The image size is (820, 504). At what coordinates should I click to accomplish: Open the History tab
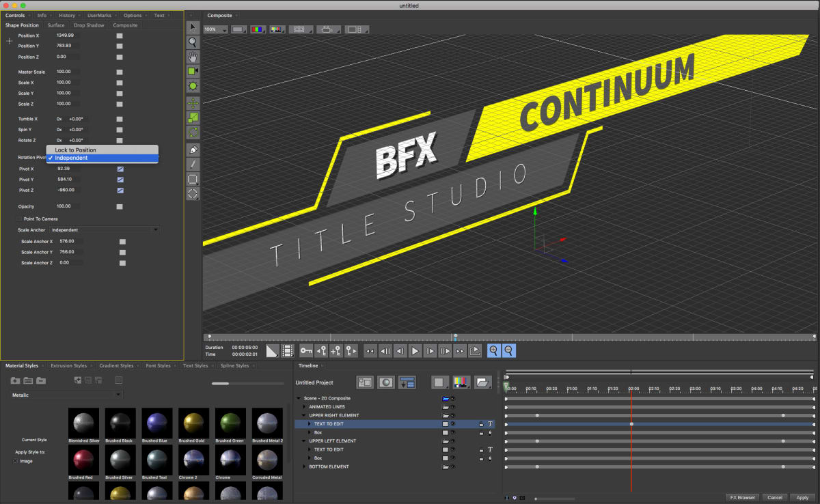click(67, 15)
